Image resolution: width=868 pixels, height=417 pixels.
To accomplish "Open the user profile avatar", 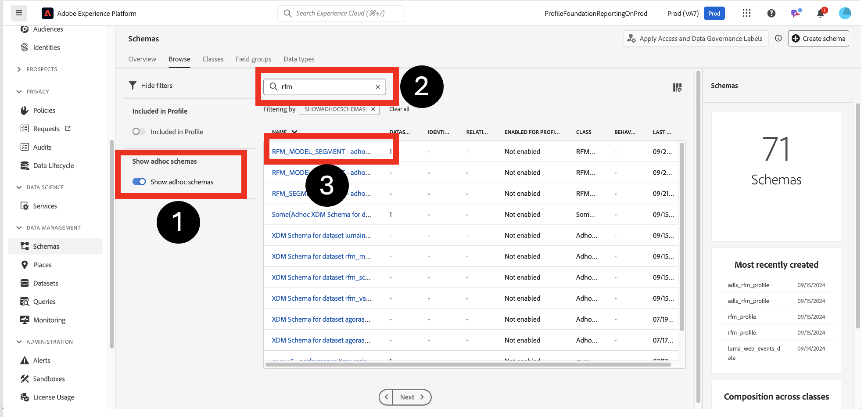I will click(845, 13).
